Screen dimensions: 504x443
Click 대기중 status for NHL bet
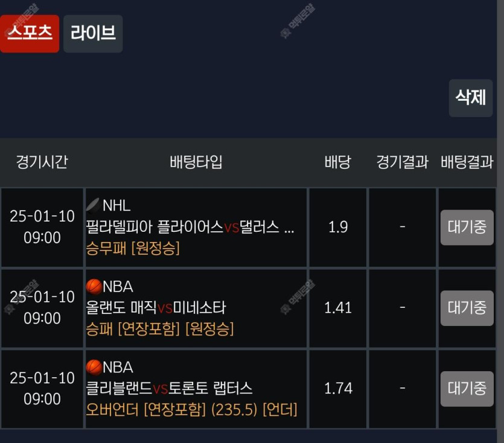pyautogui.click(x=467, y=227)
